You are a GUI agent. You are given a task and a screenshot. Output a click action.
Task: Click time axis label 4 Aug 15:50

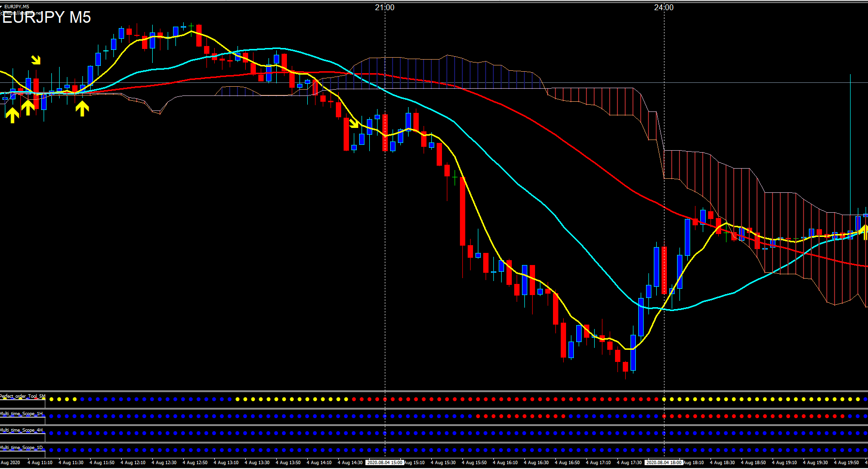474,463
